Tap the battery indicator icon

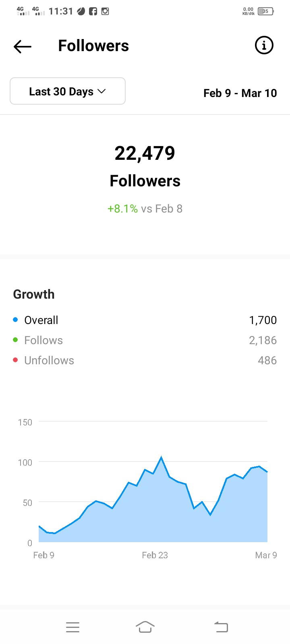265,11
